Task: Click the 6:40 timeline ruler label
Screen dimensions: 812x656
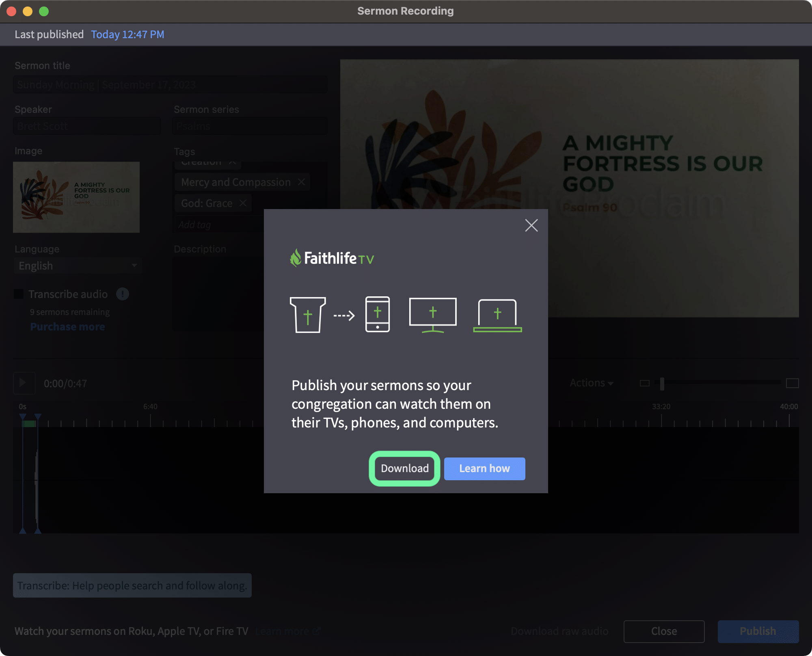Action: point(150,406)
